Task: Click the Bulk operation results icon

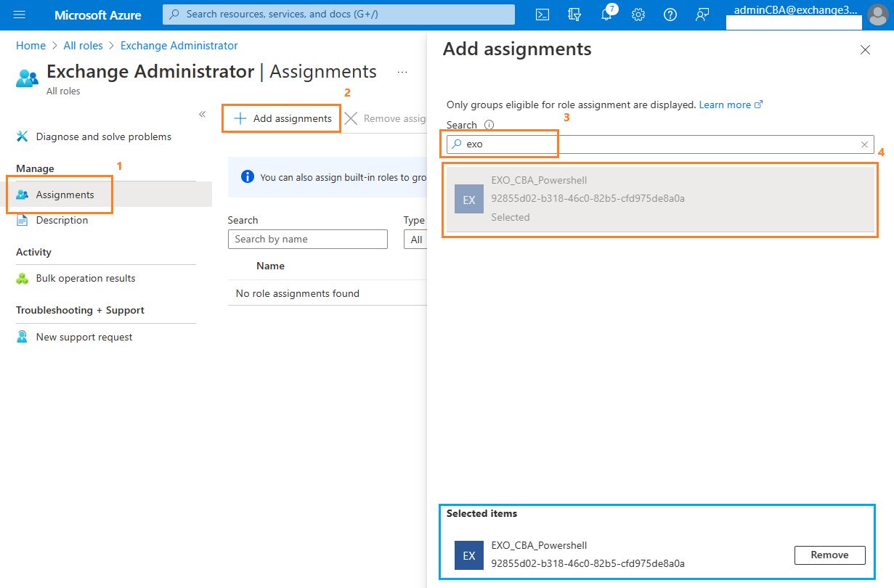Action: [x=23, y=278]
